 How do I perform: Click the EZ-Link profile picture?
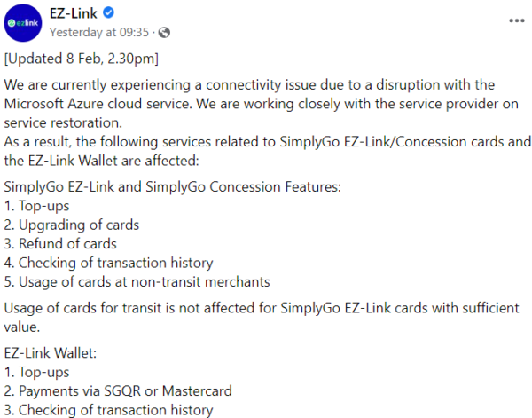(23, 23)
